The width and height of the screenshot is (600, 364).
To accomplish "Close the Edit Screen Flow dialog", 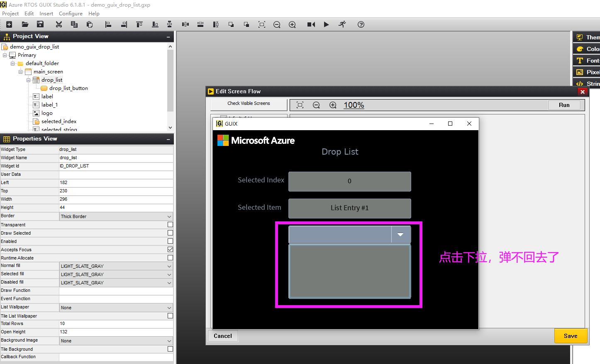I will [x=583, y=92].
